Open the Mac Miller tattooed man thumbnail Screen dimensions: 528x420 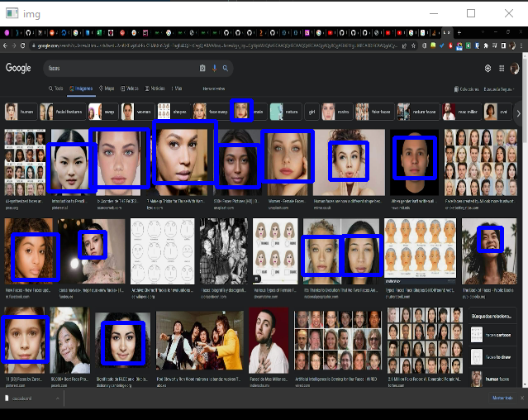(x=269, y=340)
